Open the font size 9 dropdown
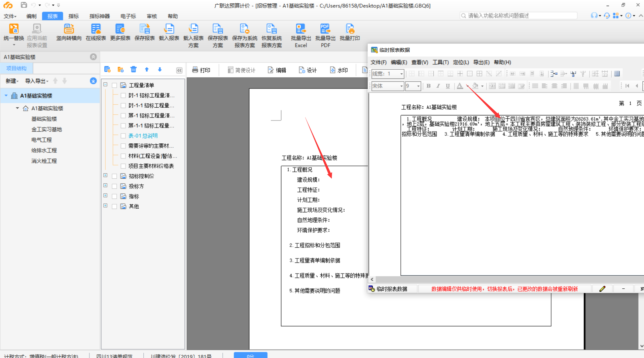This screenshot has width=644, height=358. 418,86
